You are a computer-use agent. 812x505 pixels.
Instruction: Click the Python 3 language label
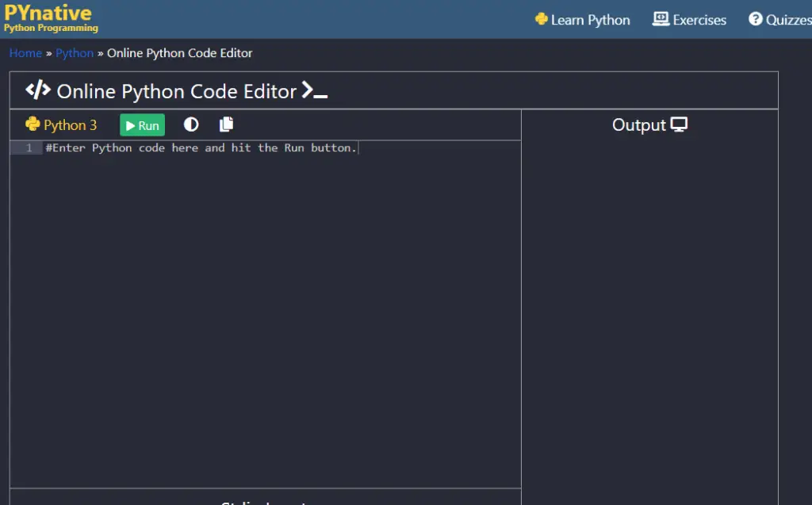tap(70, 125)
